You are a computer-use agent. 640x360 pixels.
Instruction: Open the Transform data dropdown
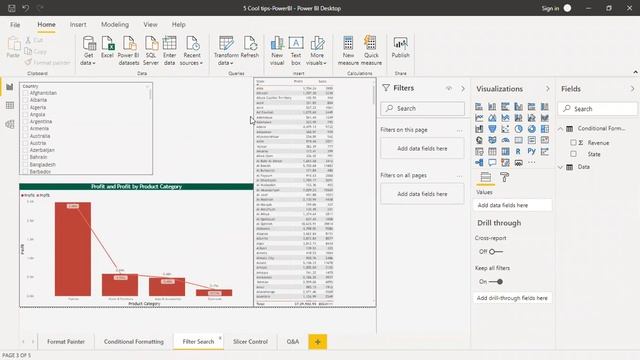pos(226,51)
